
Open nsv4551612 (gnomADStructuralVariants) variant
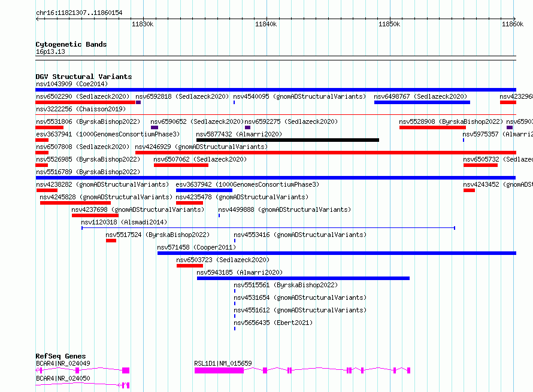300,310
